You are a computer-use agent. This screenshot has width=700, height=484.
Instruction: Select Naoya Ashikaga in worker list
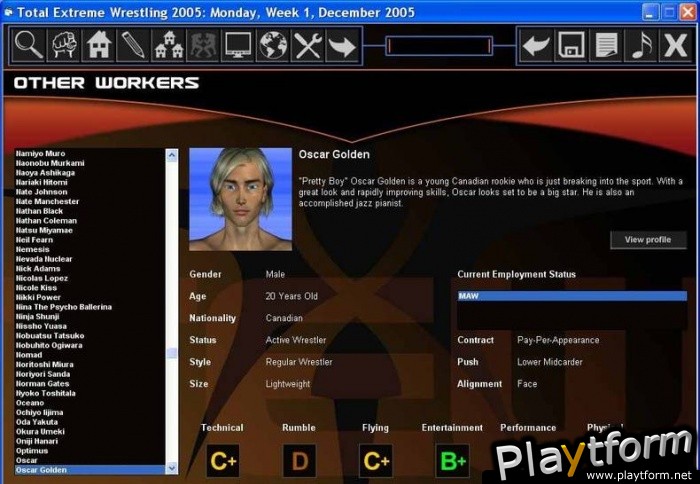[x=90, y=173]
